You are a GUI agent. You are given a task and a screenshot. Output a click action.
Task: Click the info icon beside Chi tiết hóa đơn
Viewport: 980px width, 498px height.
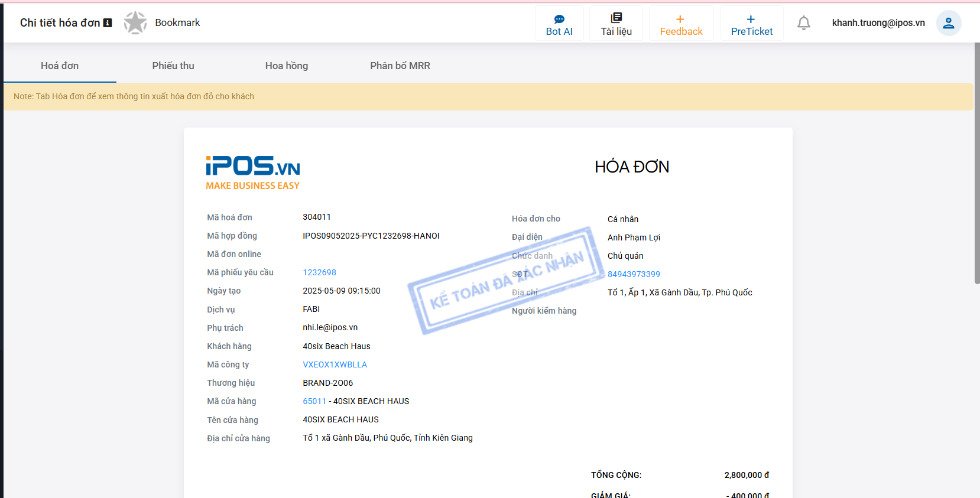108,22
